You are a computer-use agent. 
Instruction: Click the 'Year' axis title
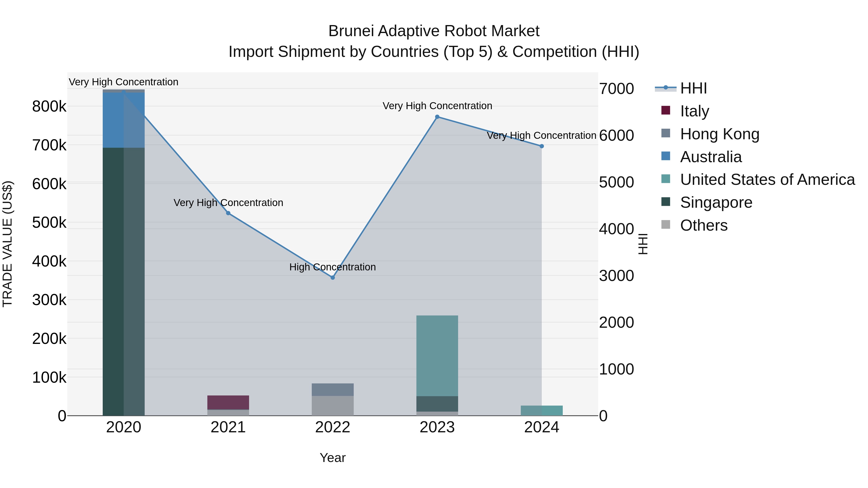tap(332, 458)
